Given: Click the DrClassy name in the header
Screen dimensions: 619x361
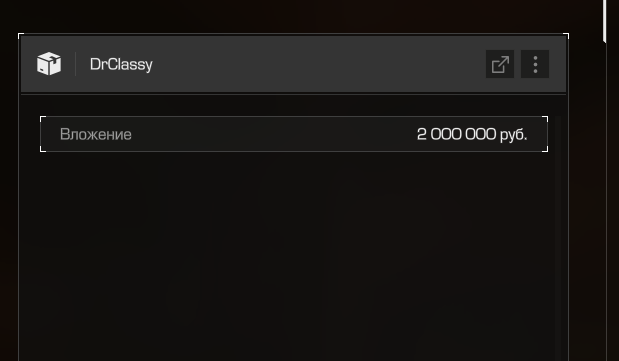Looking at the screenshot, I should (x=121, y=64).
